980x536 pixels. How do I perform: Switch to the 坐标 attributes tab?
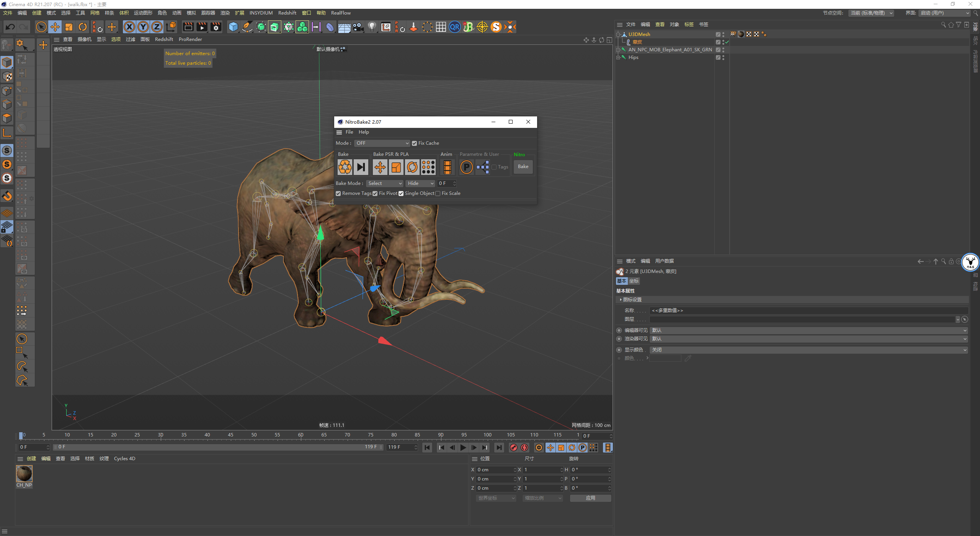pyautogui.click(x=634, y=281)
